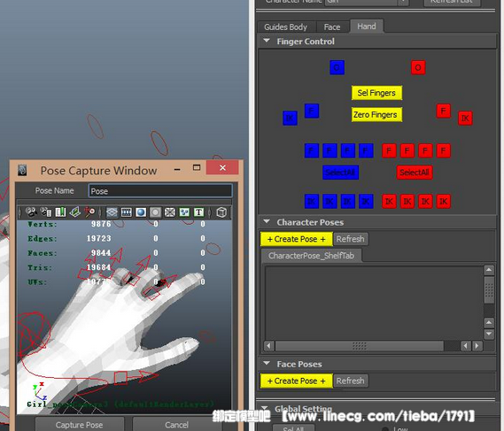504x431 pixels.
Task: Click the Edges count '19723'
Action: click(x=98, y=238)
